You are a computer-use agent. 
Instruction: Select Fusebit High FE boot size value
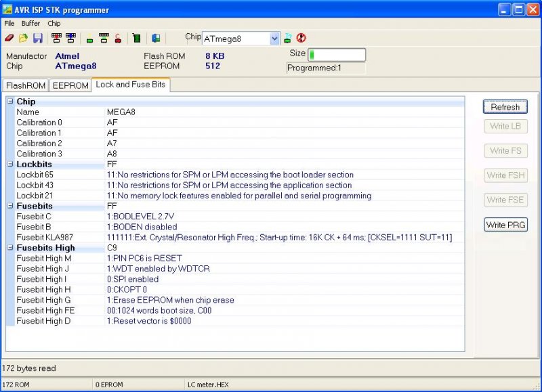point(159,311)
